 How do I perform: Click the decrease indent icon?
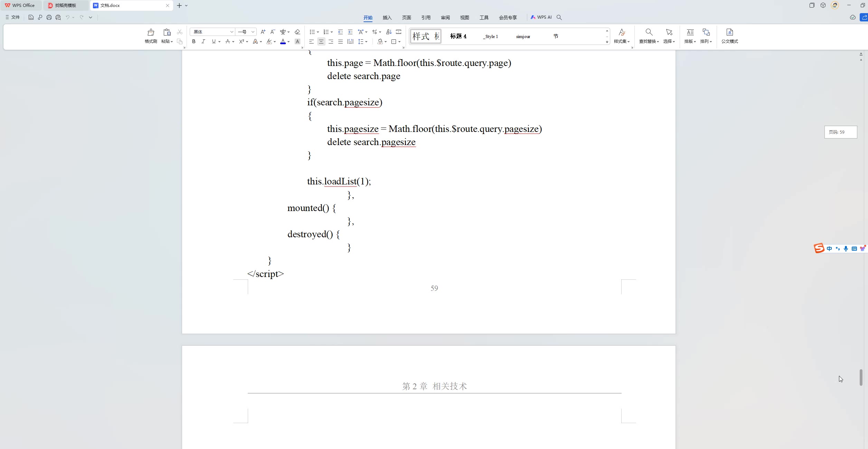[x=340, y=32]
